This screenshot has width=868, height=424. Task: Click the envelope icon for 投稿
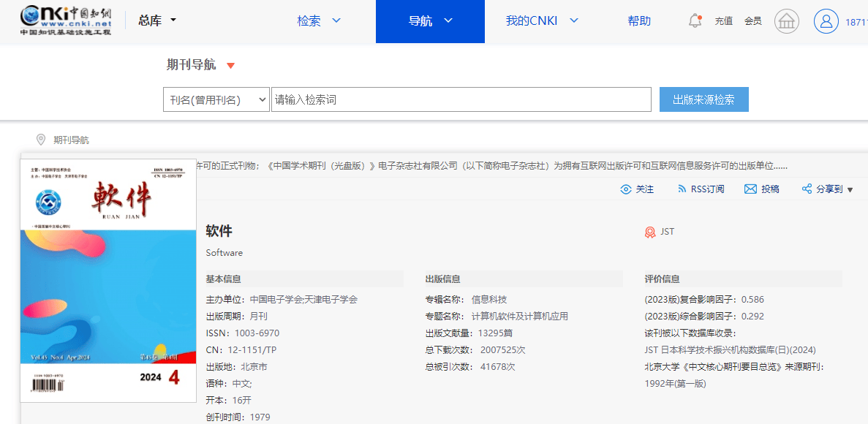[750, 189]
